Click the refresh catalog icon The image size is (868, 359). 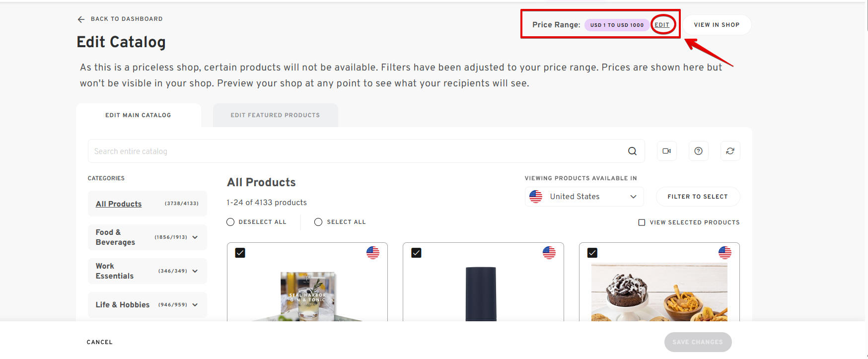click(730, 151)
